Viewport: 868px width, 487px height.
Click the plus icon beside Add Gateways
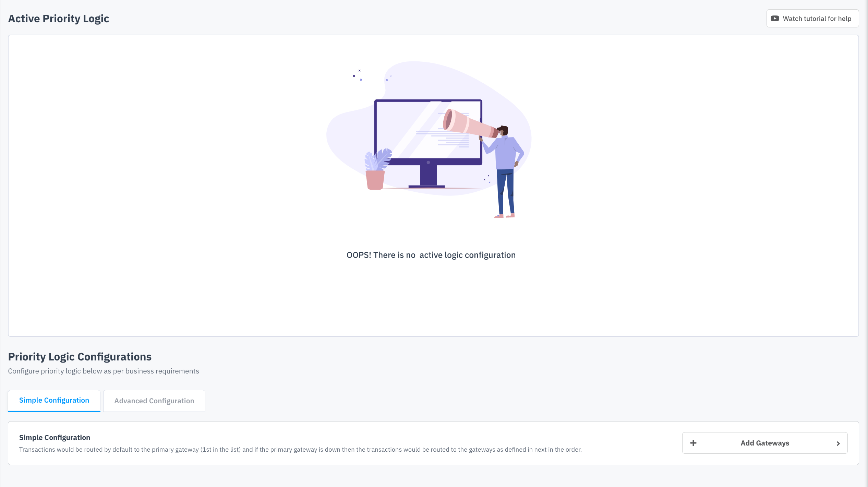(693, 443)
